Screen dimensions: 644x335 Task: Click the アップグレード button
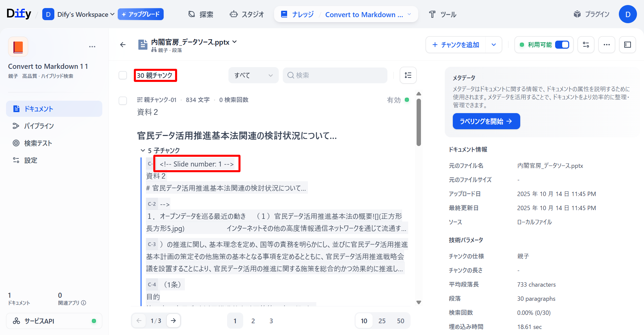(141, 14)
